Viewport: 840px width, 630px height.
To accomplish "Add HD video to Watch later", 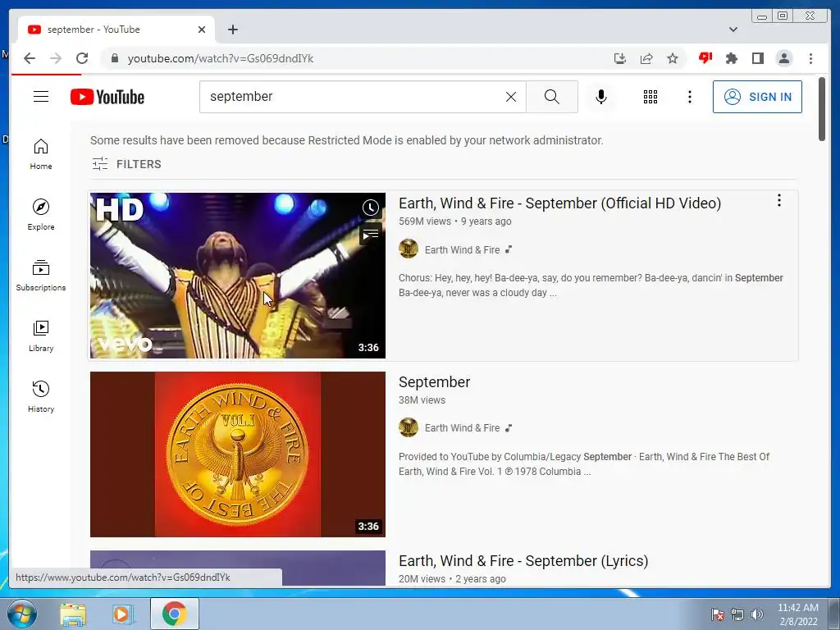I will [370, 208].
